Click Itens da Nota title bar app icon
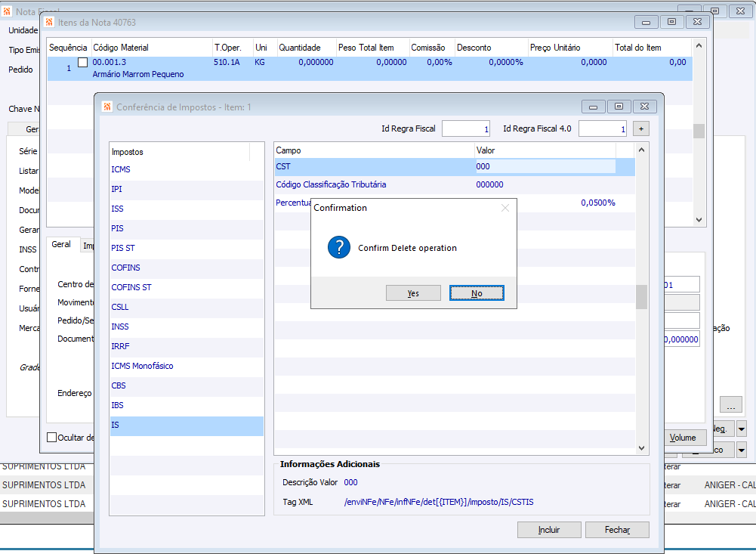This screenshot has height=554, width=756. coord(48,22)
